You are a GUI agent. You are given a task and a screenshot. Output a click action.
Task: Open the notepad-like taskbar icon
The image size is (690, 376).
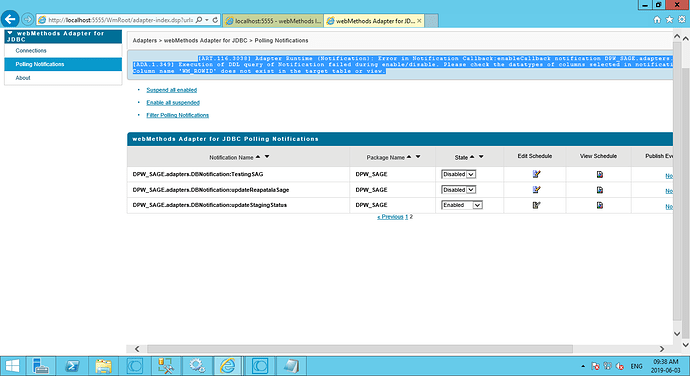click(290, 366)
